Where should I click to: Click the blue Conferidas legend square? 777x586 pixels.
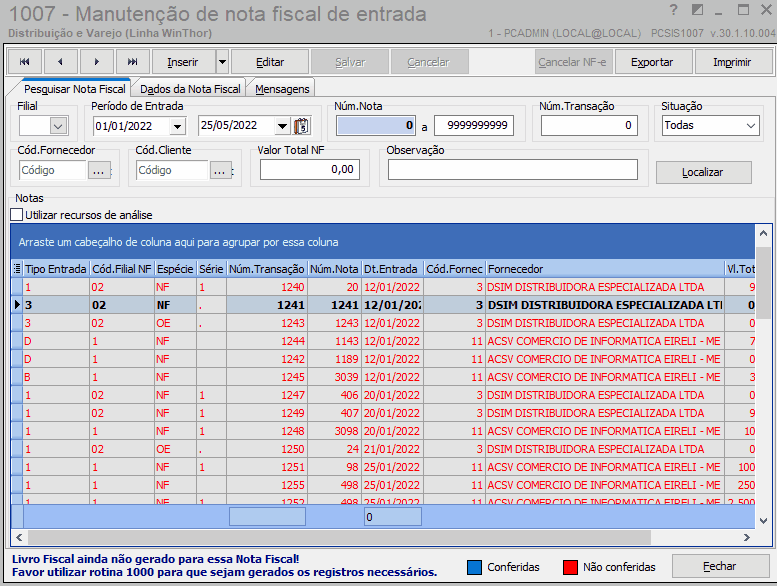click(x=474, y=567)
